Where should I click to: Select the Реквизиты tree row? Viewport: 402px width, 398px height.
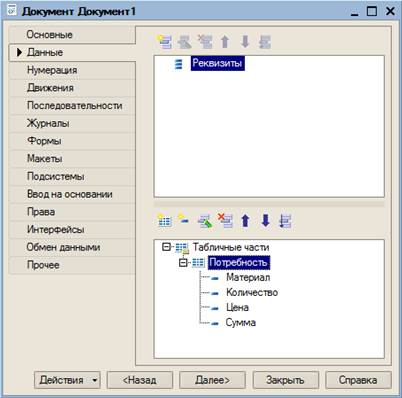(x=218, y=63)
